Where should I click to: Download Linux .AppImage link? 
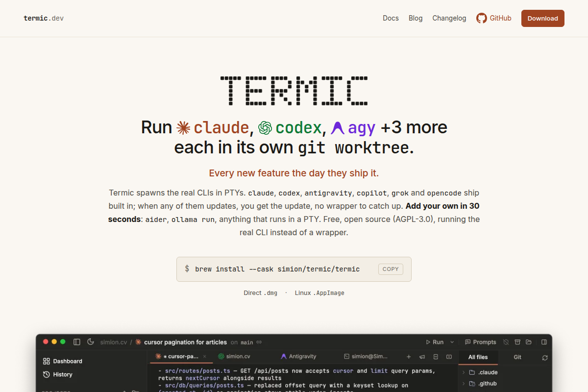click(319, 293)
